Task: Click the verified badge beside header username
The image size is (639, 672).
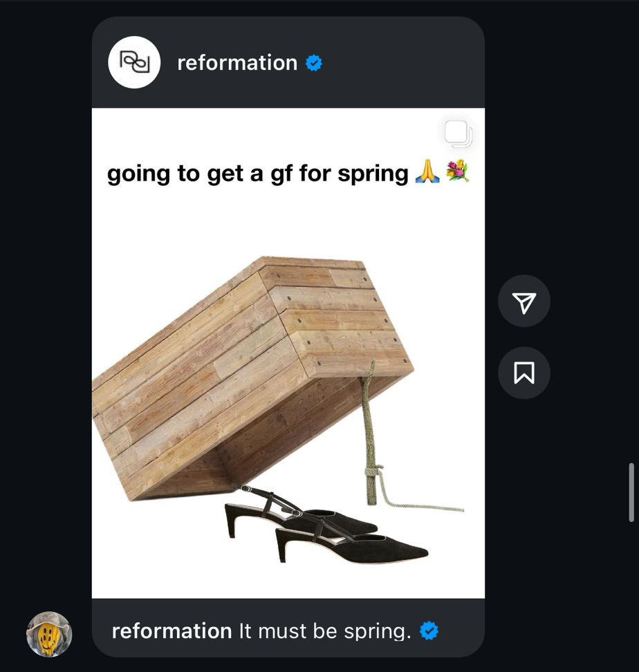Action: tap(314, 63)
